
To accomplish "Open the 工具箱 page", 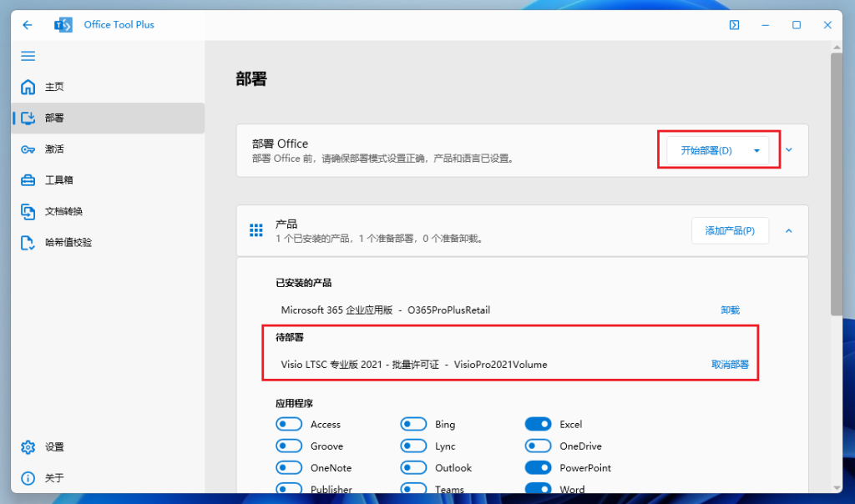I will coord(109,180).
